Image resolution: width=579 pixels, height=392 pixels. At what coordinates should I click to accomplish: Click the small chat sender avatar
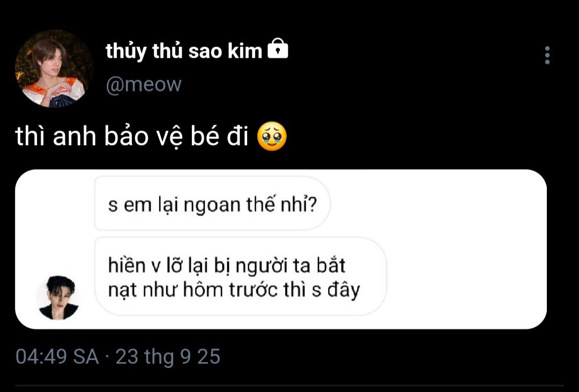pyautogui.click(x=58, y=298)
